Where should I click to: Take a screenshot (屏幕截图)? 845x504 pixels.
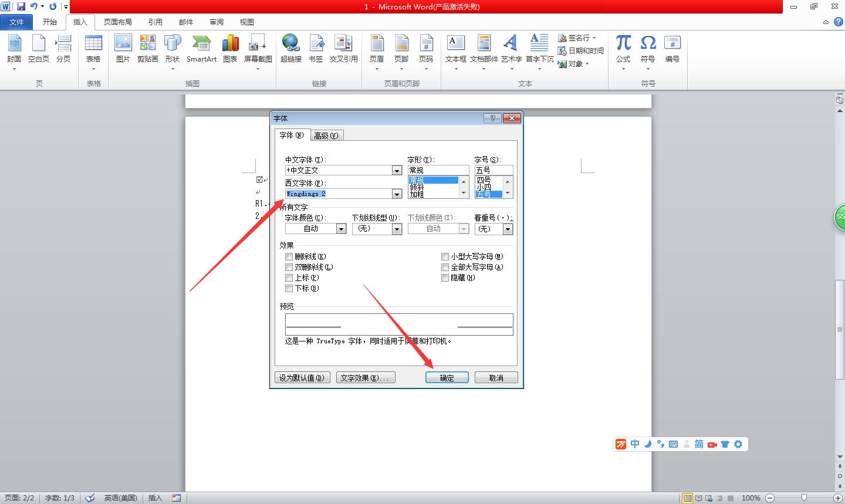pyautogui.click(x=258, y=52)
